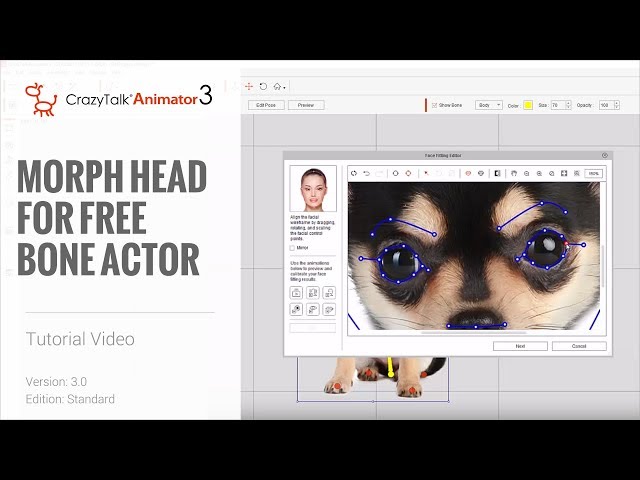Click the dark face mask icon

point(481,173)
